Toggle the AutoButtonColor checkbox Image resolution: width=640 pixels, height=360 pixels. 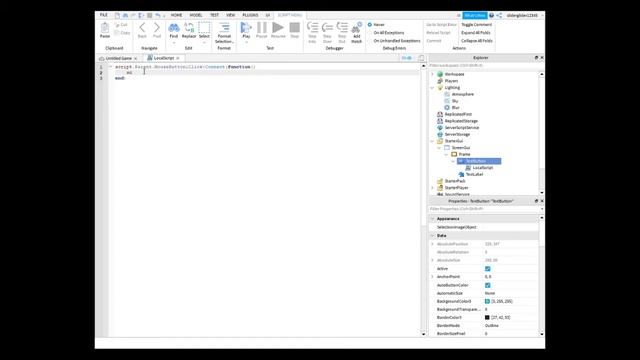point(487,285)
